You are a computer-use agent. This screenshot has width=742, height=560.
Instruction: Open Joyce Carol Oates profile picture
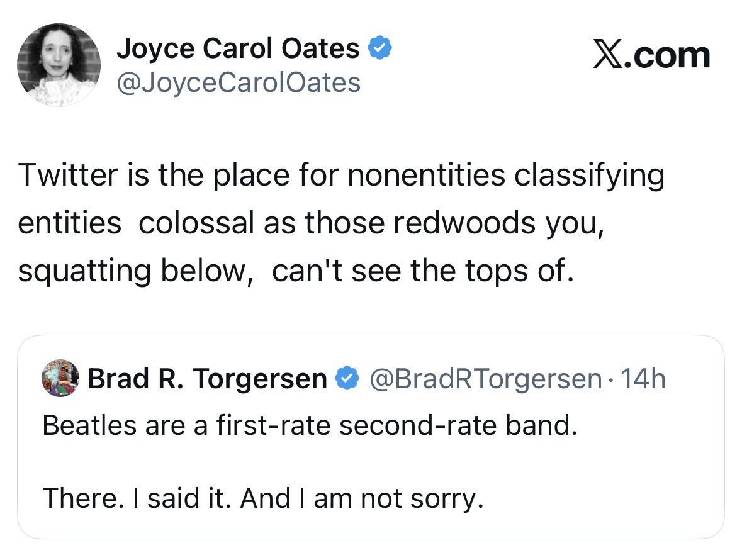point(59,65)
